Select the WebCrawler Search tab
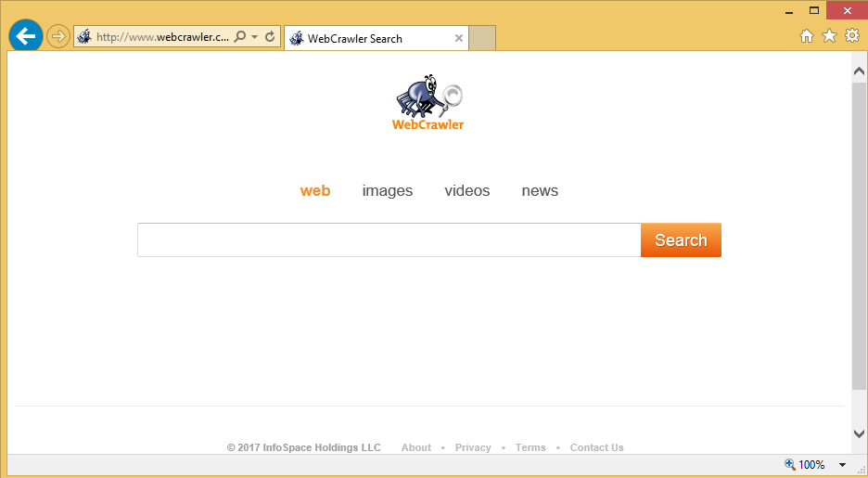The image size is (868, 478). click(x=377, y=38)
